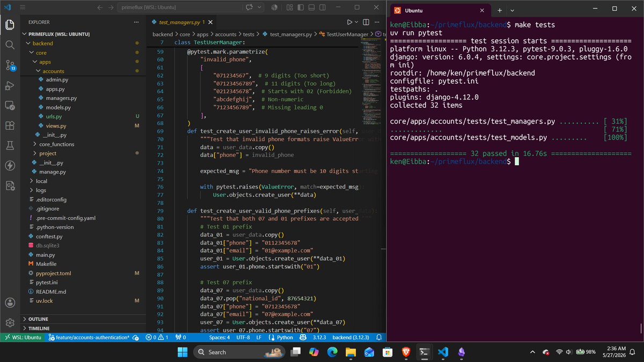The height and width of the screenshot is (362, 644).
Task: Run Python file with the play button
Action: pos(349,22)
